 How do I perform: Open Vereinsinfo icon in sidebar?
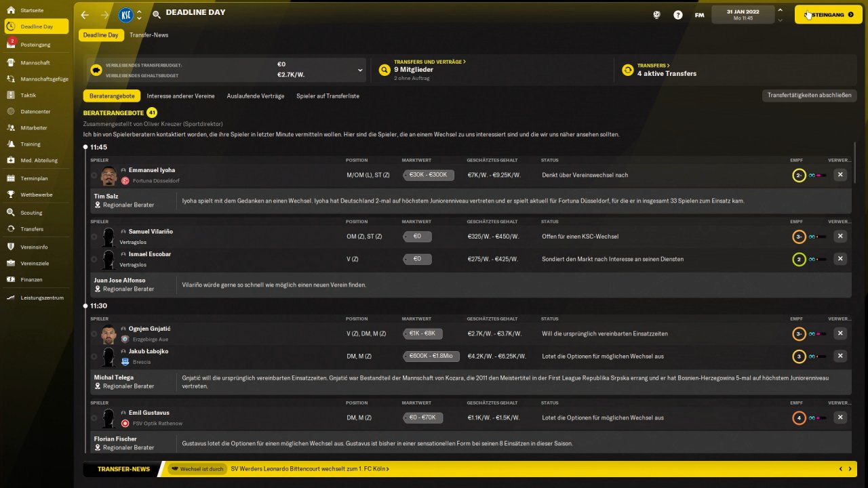[x=11, y=247]
